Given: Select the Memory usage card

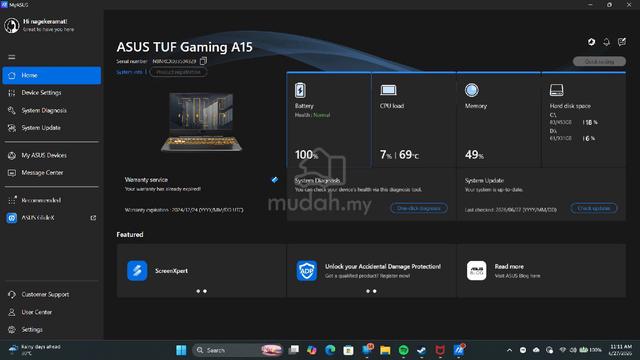Looking at the screenshot, I should click(x=499, y=120).
